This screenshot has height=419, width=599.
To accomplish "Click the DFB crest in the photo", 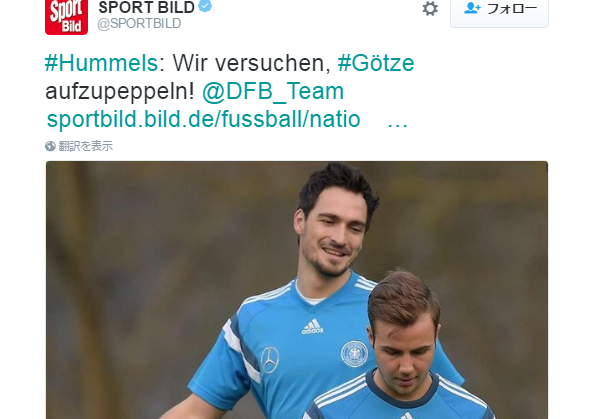I will coord(355,354).
